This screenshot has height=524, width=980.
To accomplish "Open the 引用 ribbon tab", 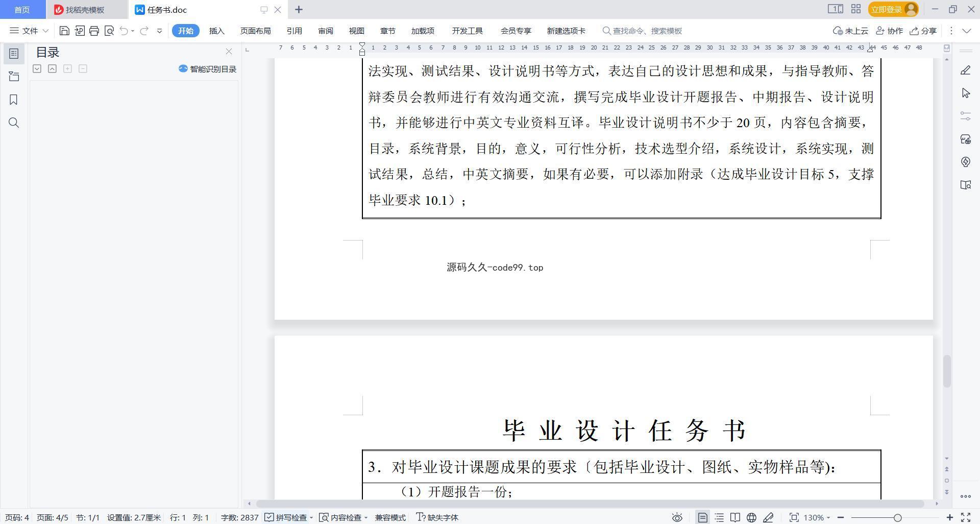I will tap(294, 31).
